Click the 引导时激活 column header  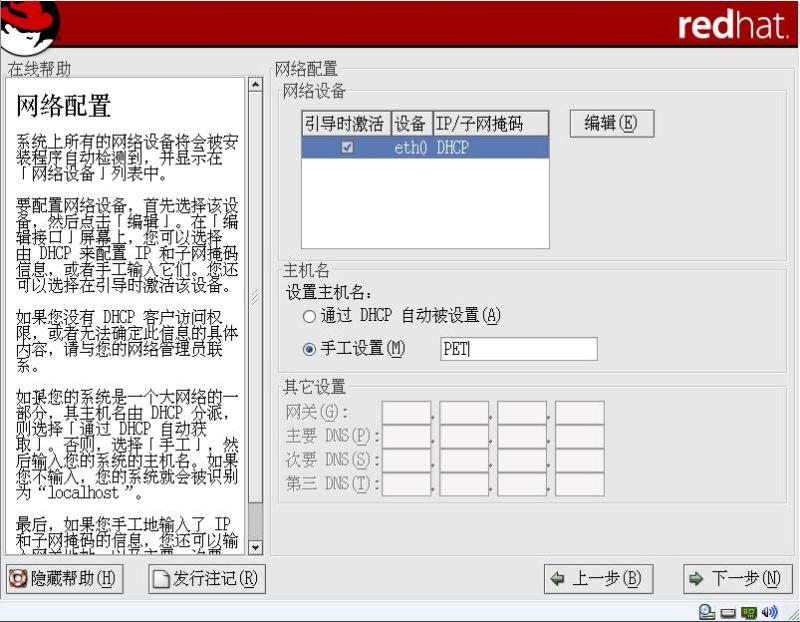[x=346, y=123]
